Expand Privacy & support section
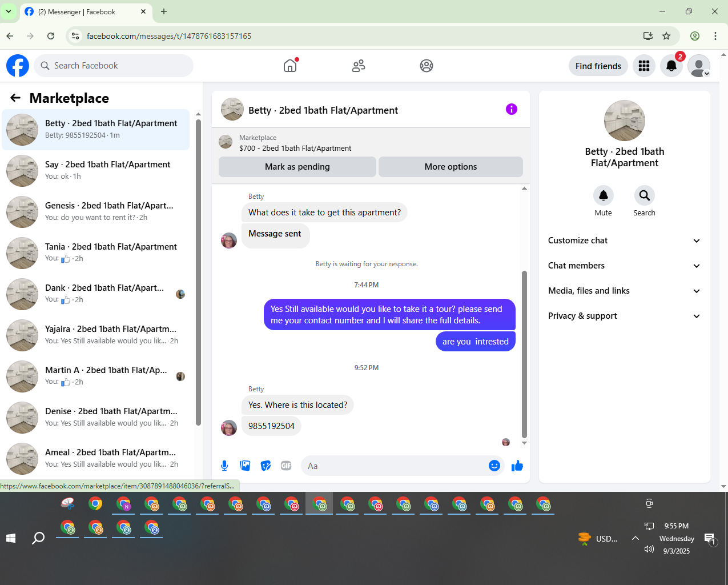Viewport: 728px width, 585px height. tap(625, 316)
